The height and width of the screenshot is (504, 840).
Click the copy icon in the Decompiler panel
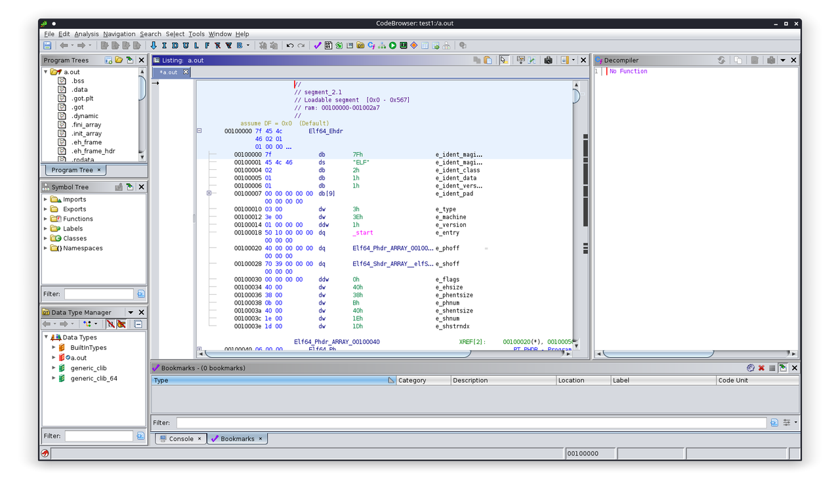pyautogui.click(x=738, y=60)
